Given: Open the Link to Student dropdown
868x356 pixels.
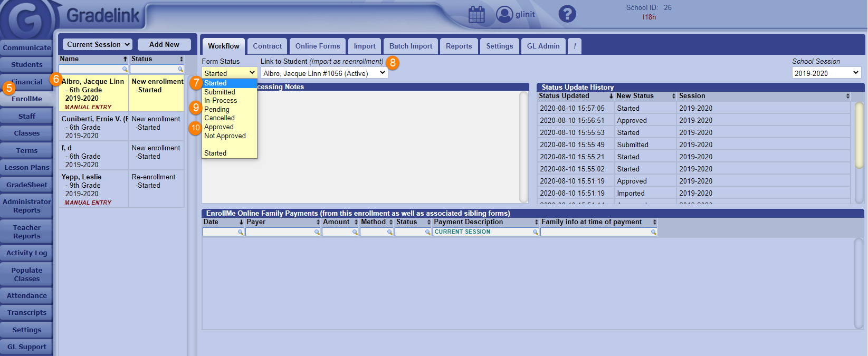Looking at the screenshot, I should 324,73.
